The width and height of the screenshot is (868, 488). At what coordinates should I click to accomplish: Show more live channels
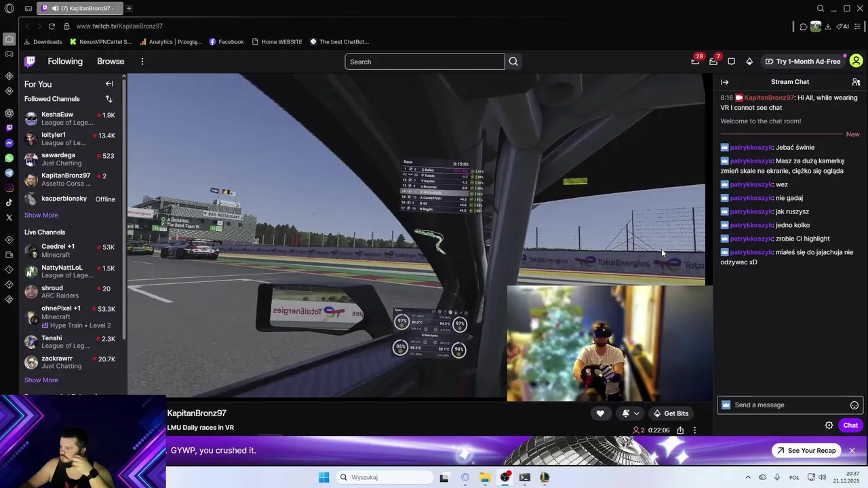tap(41, 380)
